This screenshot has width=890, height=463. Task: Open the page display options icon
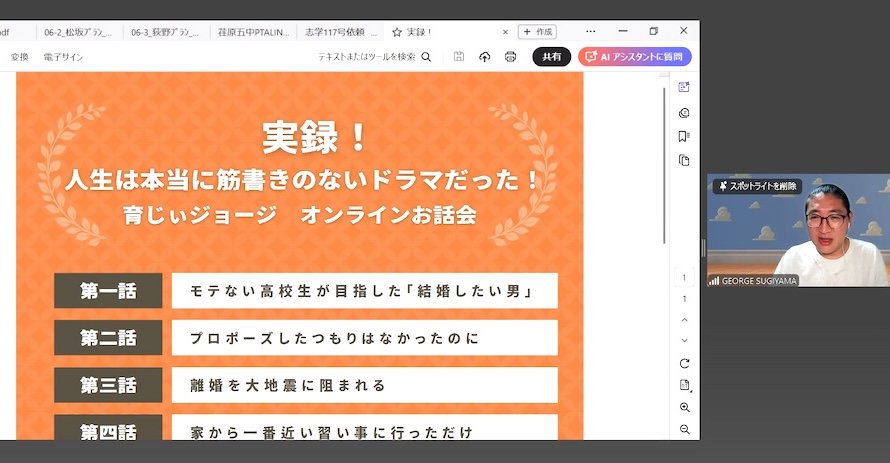[x=684, y=385]
